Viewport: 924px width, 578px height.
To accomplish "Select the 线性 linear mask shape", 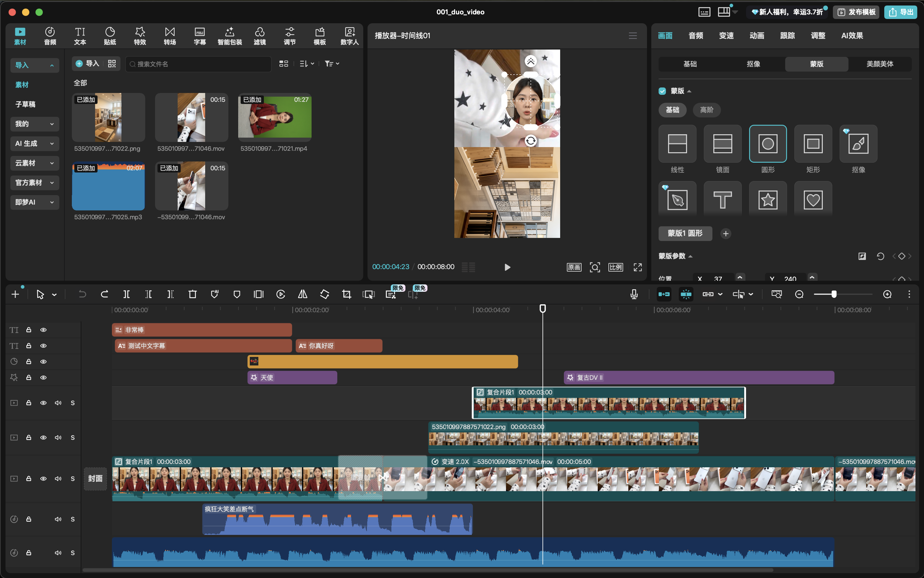I will (677, 144).
